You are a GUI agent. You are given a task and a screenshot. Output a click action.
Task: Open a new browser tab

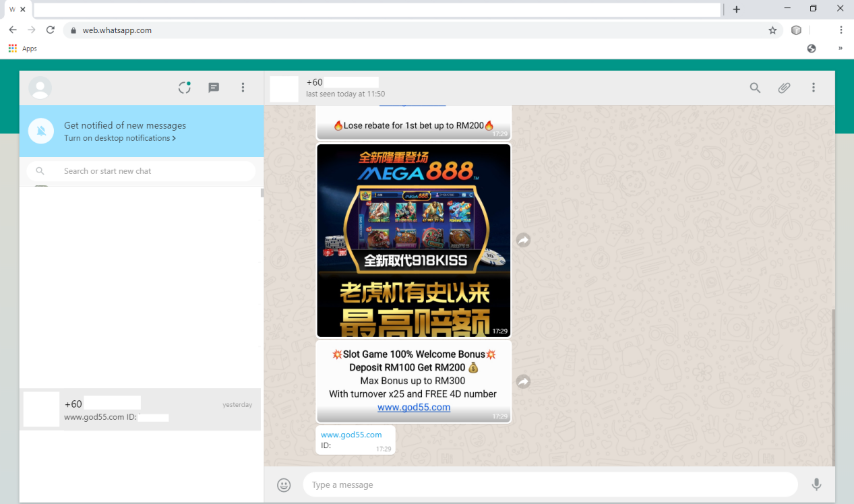[737, 9]
